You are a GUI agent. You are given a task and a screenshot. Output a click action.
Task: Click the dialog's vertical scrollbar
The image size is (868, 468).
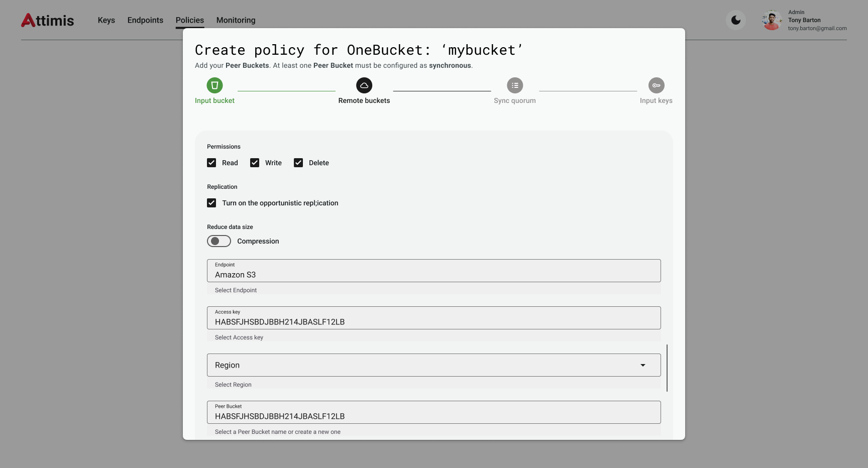coord(667,368)
